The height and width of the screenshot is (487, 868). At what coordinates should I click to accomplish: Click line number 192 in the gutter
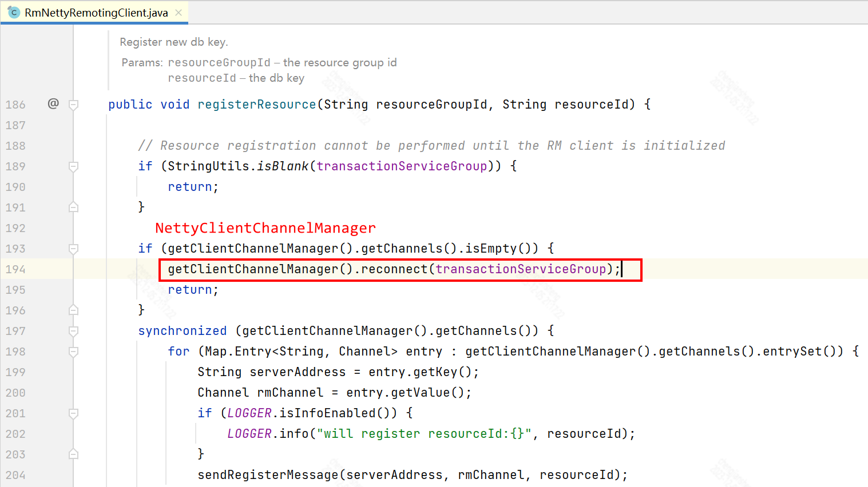point(15,228)
